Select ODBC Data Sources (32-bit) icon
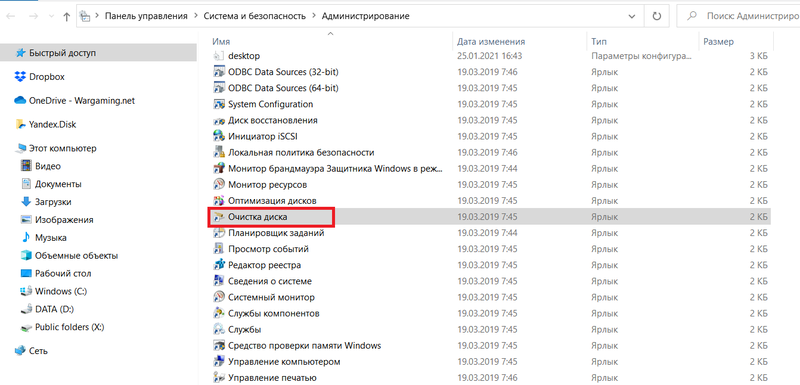This screenshot has width=800, height=385. click(218, 72)
